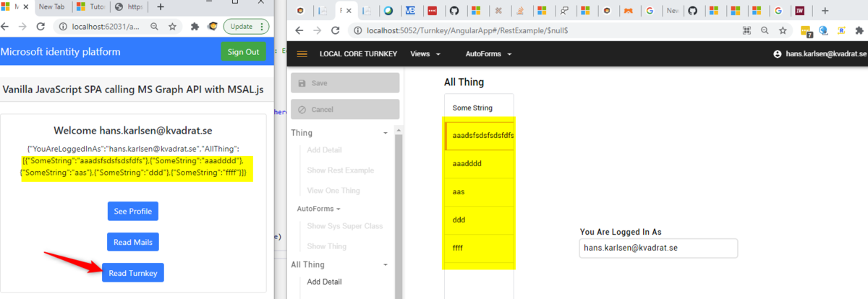
Task: Switch to the Stack Overflow tab
Action: 519,11
